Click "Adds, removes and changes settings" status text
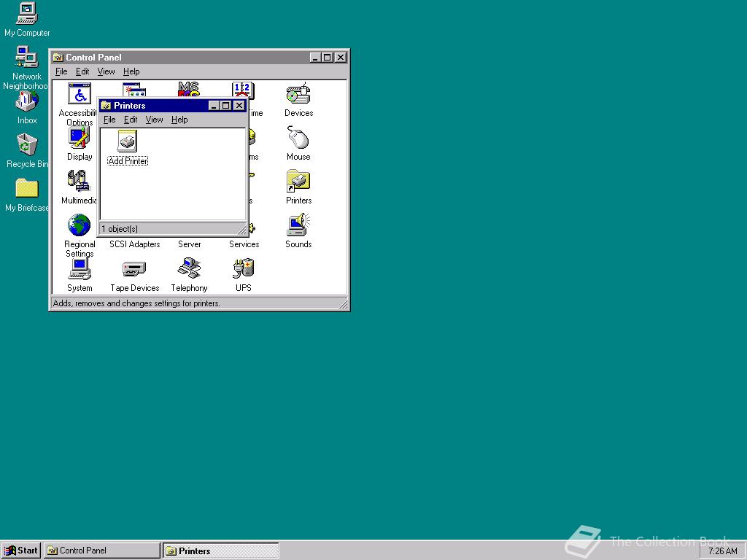This screenshot has height=560, width=747. [x=136, y=303]
